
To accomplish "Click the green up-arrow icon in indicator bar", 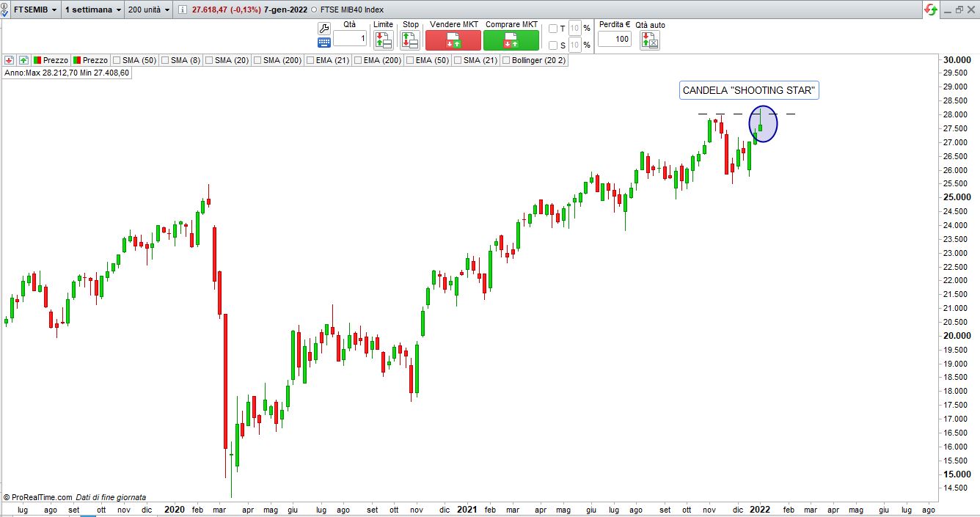I will (x=23, y=60).
